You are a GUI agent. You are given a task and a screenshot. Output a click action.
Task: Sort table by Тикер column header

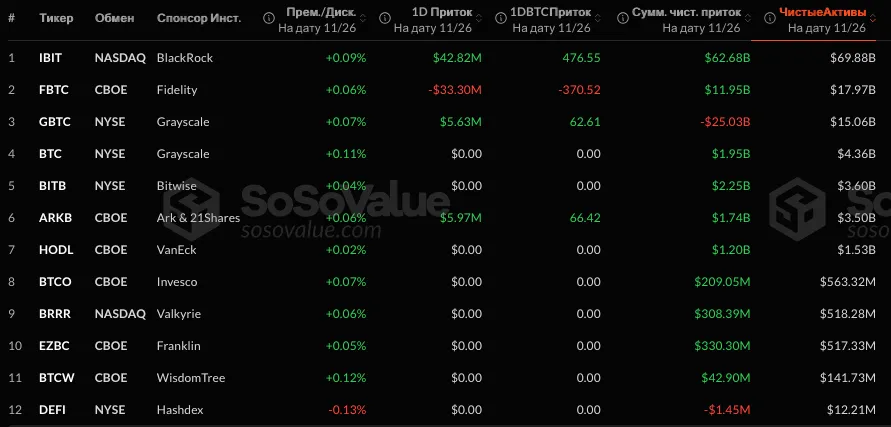coord(54,19)
